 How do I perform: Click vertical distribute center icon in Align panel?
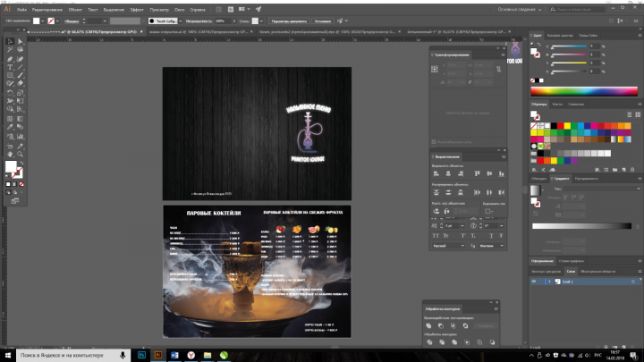point(448,192)
